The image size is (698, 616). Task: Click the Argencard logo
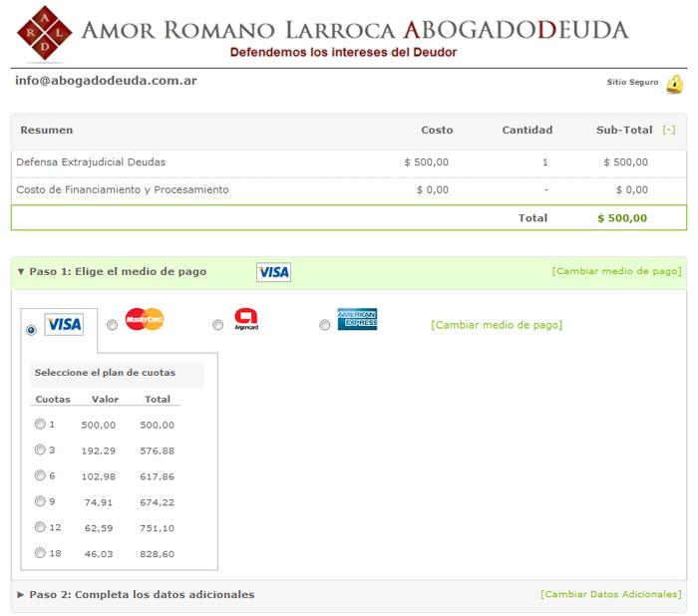click(x=246, y=320)
